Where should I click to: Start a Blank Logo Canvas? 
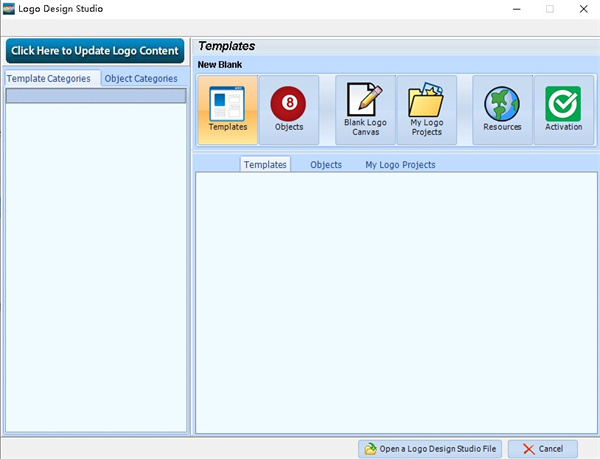(x=365, y=110)
